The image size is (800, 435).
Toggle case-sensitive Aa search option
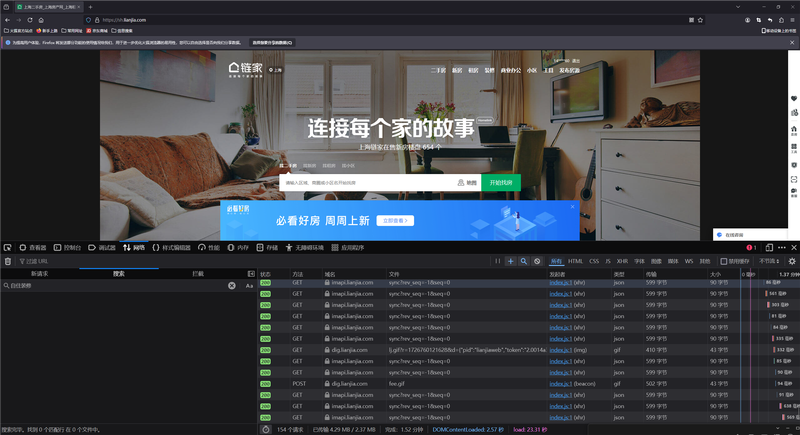click(x=249, y=286)
